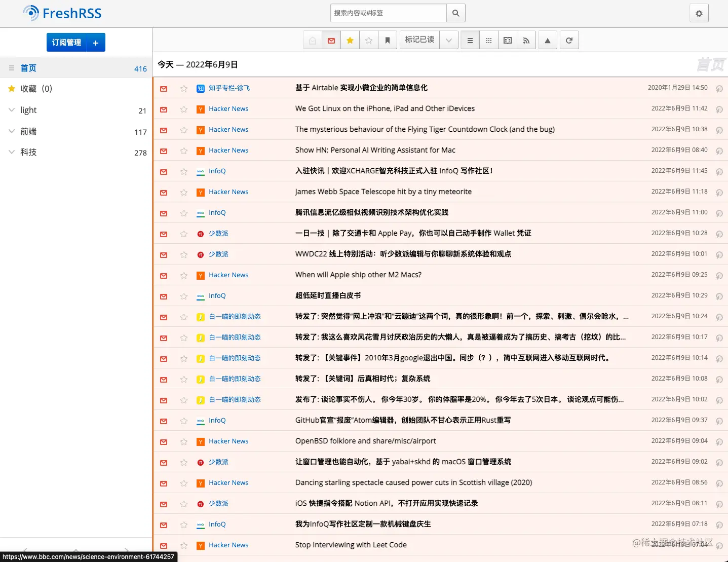Toggle showing favourites filter (filled star)

(x=350, y=41)
